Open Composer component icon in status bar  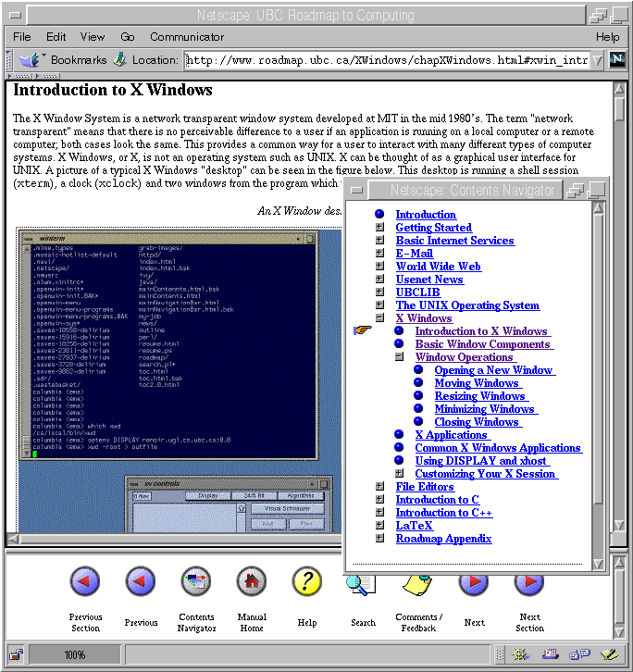pyautogui.click(x=609, y=654)
